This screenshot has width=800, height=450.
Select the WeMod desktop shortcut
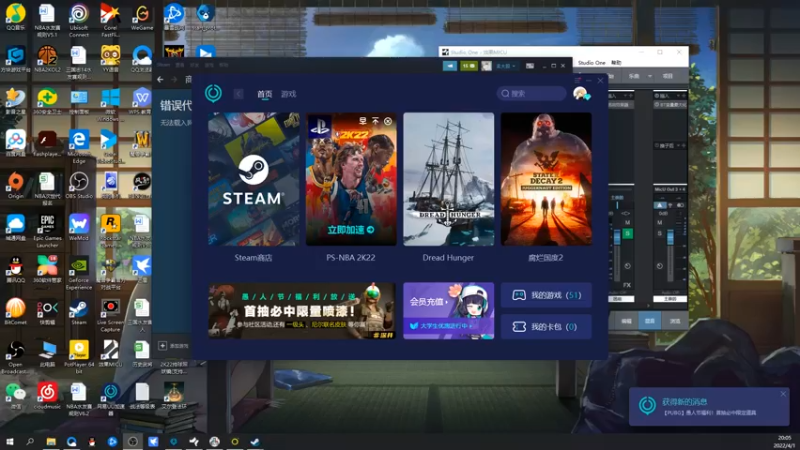tap(79, 228)
